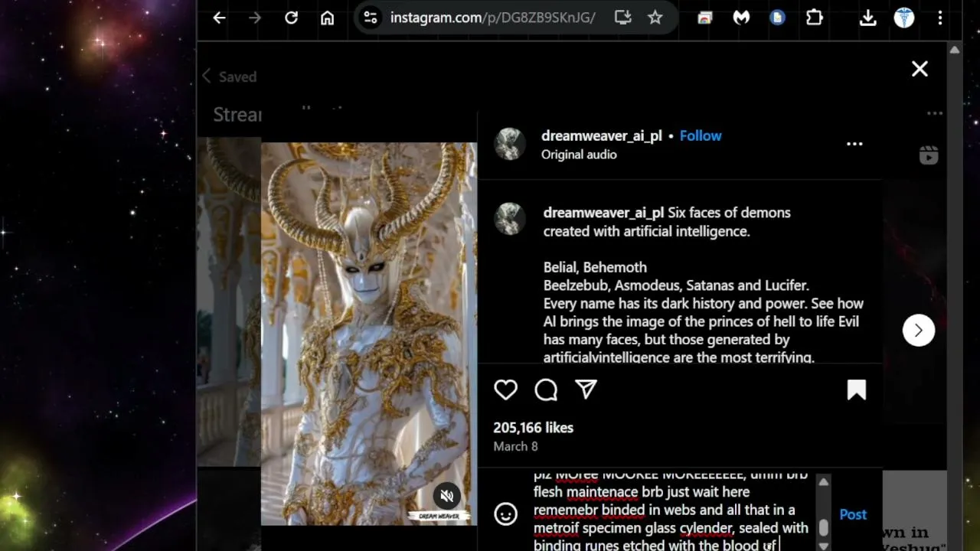Return to the Saved collection
This screenshot has width=980, height=551.
(229, 77)
